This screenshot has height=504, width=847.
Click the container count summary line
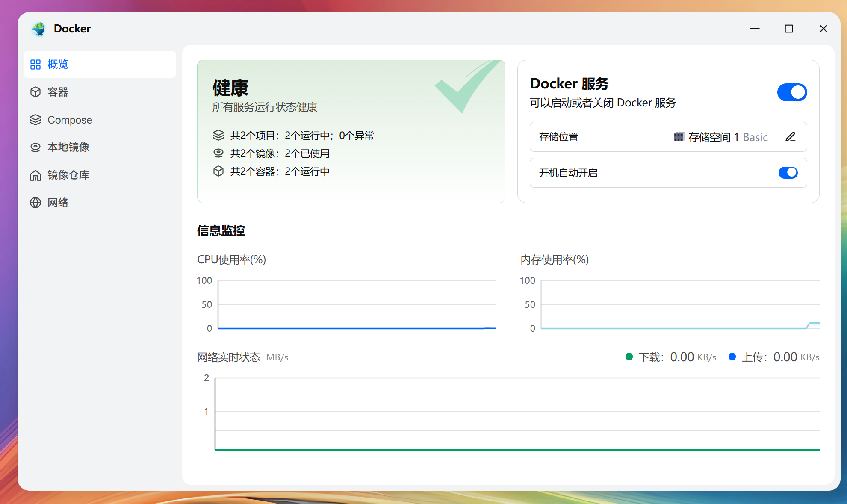pyautogui.click(x=280, y=171)
